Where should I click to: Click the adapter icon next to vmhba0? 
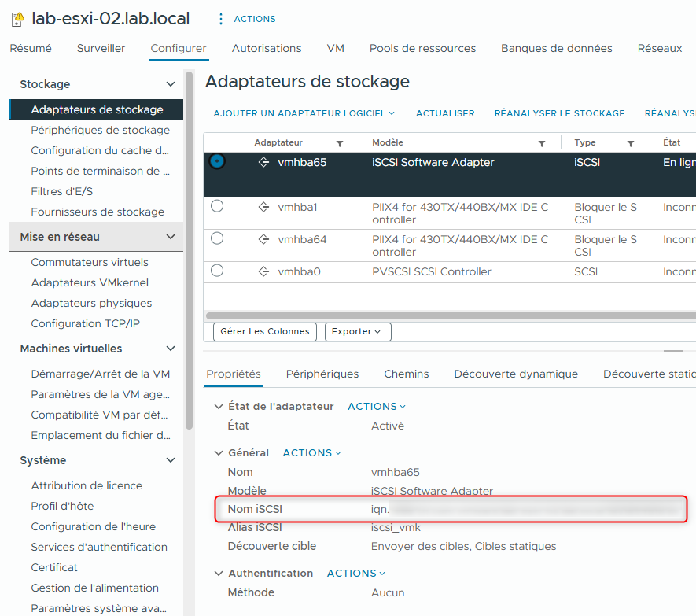pyautogui.click(x=263, y=271)
